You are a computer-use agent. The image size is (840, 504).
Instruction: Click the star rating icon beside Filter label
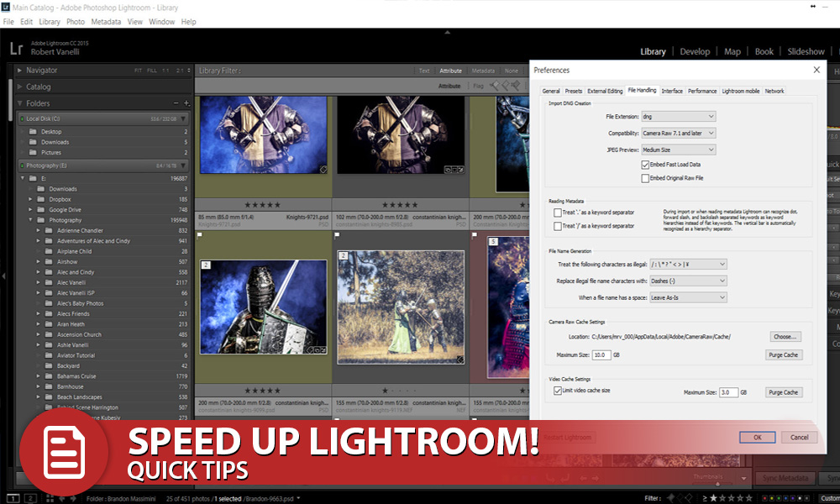click(x=713, y=497)
